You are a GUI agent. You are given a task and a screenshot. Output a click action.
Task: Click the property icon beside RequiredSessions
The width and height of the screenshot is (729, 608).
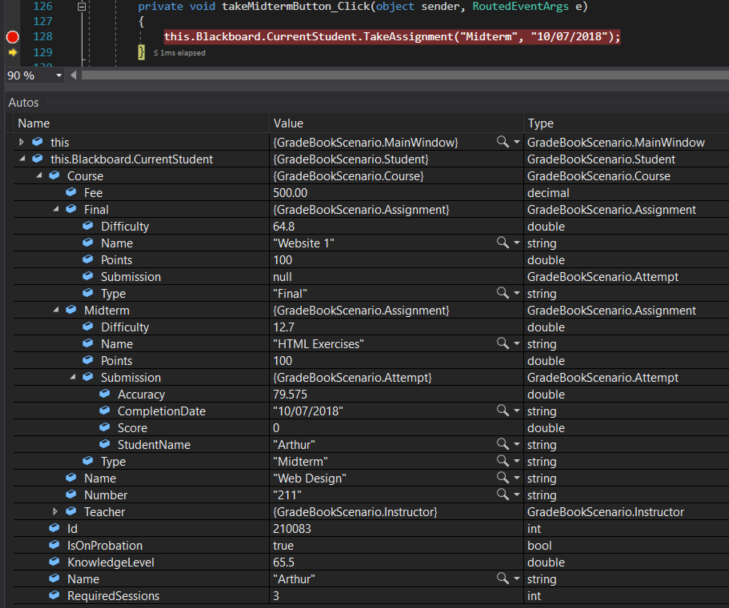tap(54, 595)
